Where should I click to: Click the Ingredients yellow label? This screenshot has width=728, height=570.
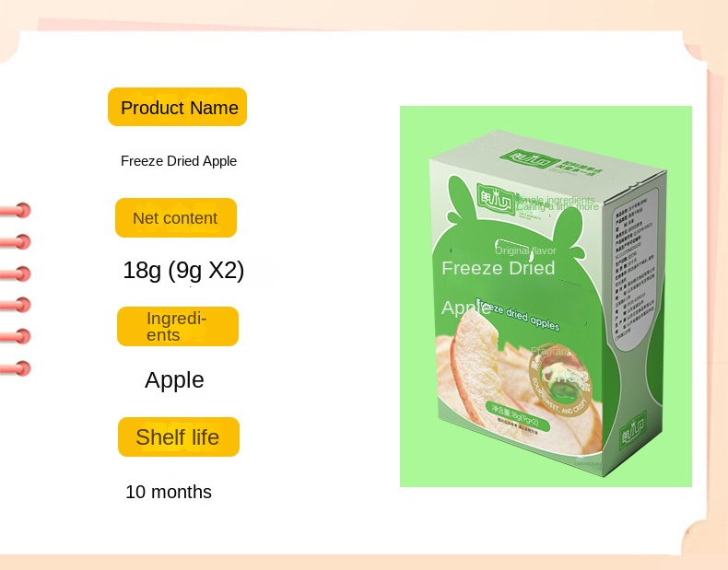(x=177, y=327)
